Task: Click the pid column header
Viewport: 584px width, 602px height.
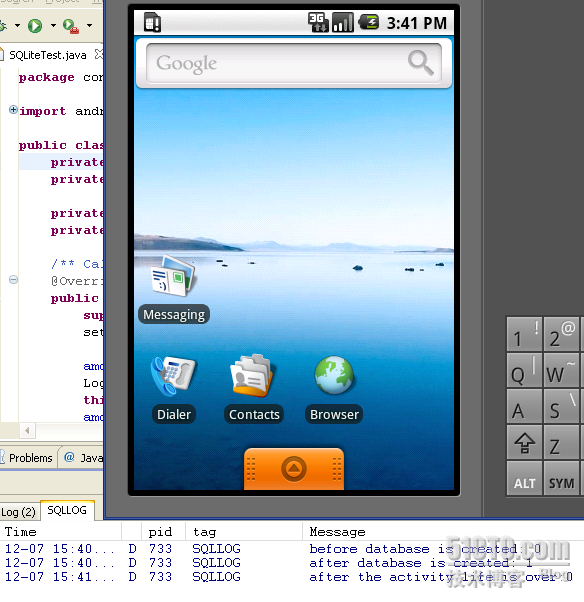Action: point(163,532)
